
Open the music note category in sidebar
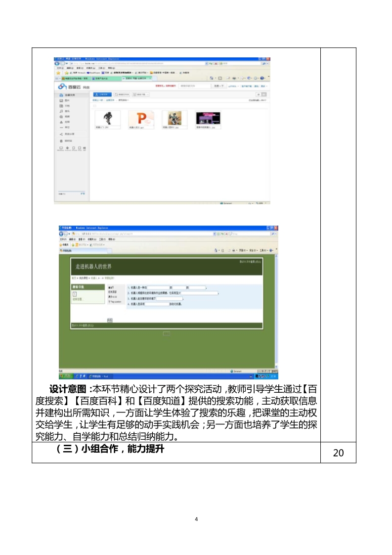64,111
